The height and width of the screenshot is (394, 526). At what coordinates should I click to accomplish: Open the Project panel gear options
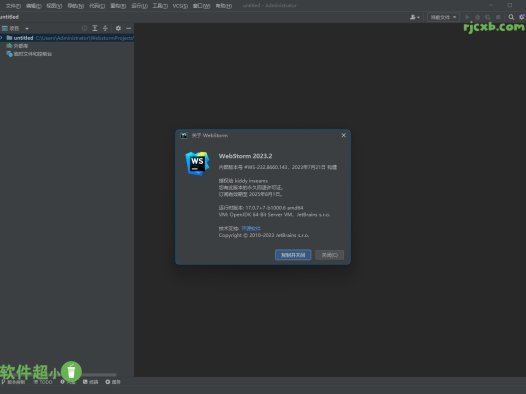(118, 29)
